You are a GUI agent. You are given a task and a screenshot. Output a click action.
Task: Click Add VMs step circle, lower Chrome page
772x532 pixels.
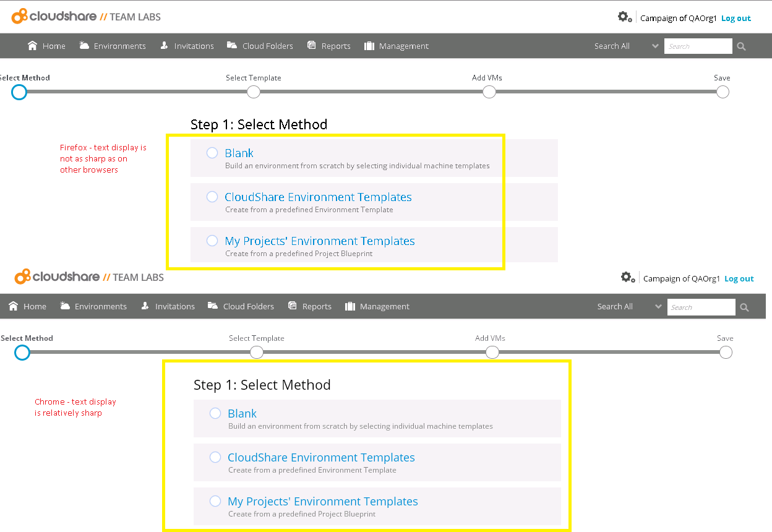click(x=492, y=353)
